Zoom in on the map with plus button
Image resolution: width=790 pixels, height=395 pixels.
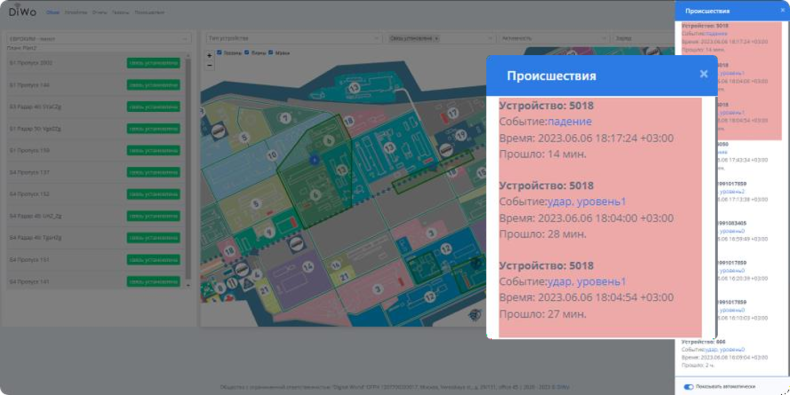pos(210,55)
